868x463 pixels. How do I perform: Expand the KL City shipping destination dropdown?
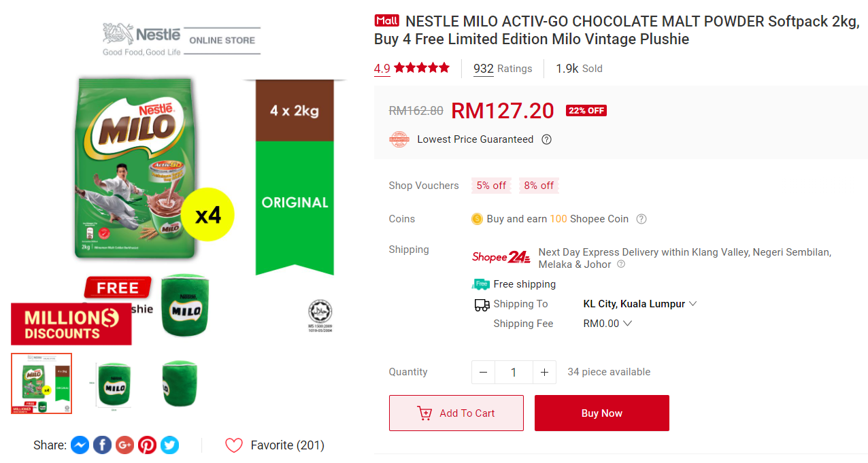tap(692, 304)
